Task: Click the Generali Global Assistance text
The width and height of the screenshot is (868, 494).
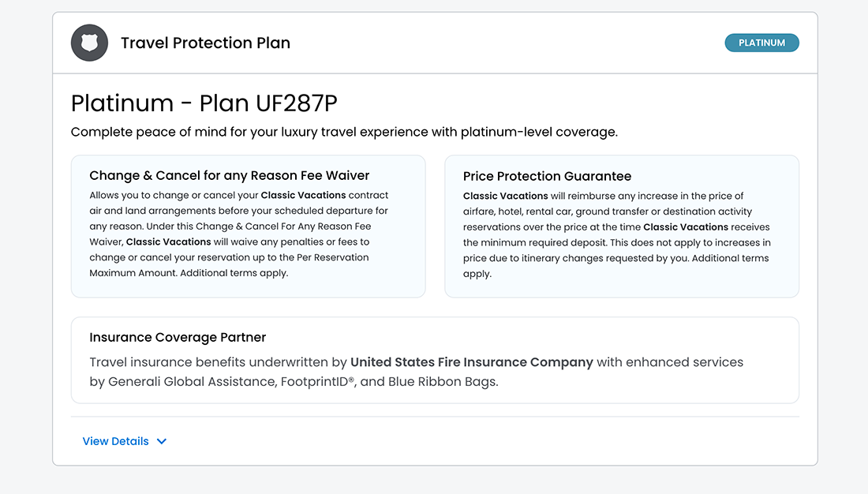Action: [192, 382]
